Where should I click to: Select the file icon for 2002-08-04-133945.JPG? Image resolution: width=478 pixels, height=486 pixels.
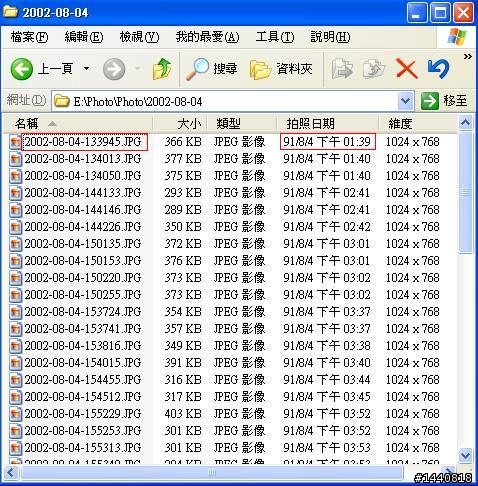click(15, 142)
